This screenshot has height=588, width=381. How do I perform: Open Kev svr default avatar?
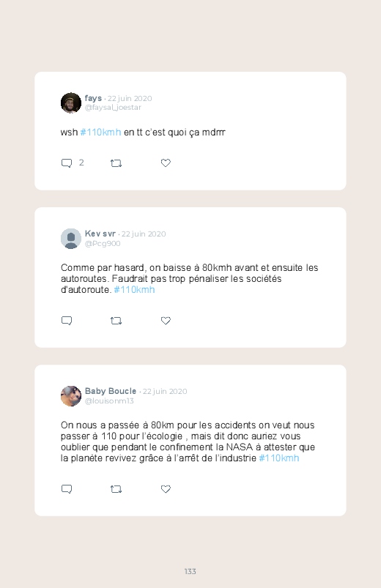(71, 239)
